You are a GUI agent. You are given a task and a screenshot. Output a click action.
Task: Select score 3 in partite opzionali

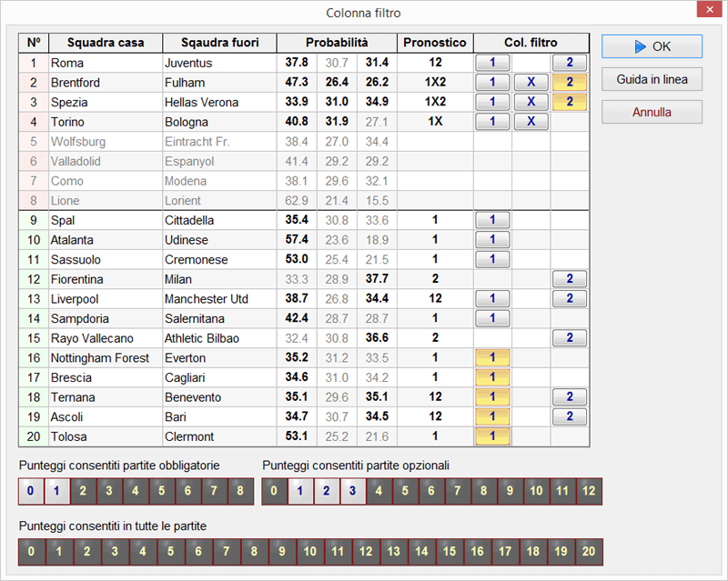(x=353, y=491)
